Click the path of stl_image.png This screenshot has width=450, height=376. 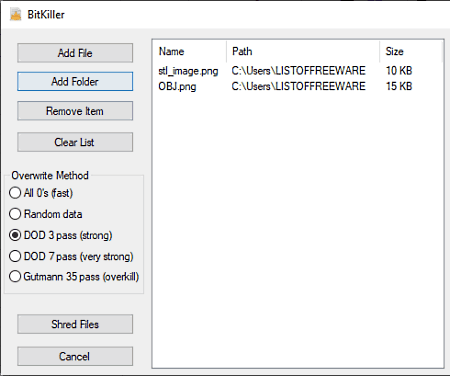click(299, 71)
